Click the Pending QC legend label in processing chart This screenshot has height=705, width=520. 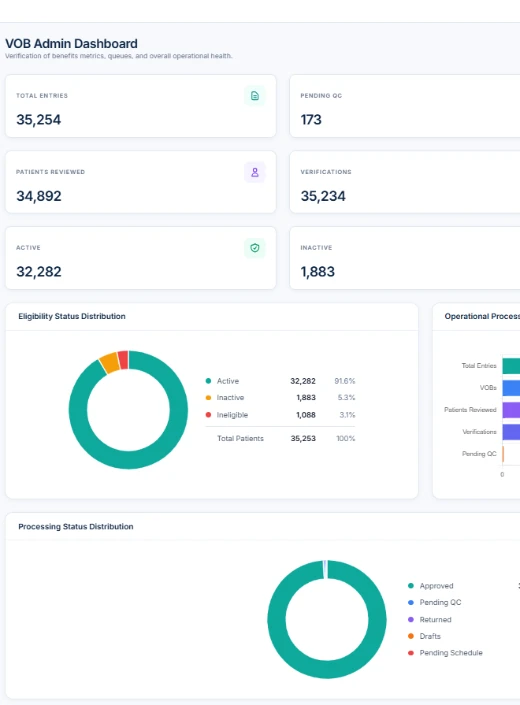[x=440, y=602]
